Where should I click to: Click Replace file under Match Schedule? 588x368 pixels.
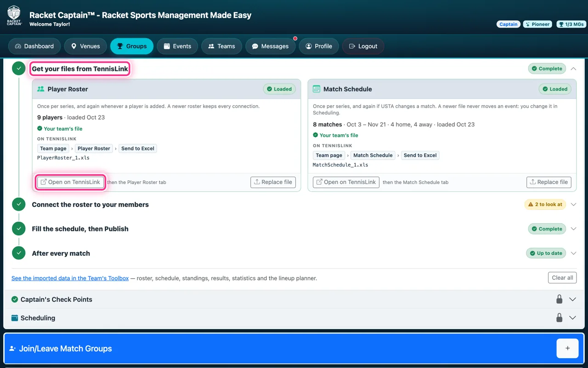click(x=548, y=182)
